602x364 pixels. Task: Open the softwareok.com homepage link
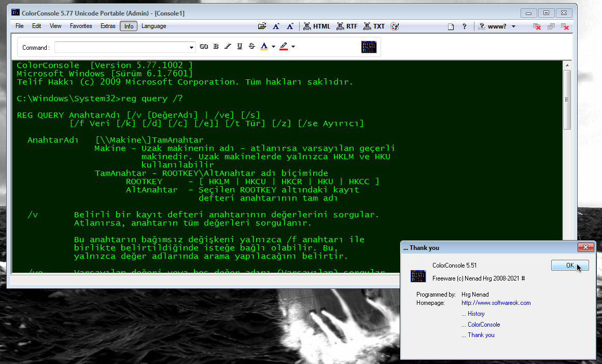tap(496, 303)
